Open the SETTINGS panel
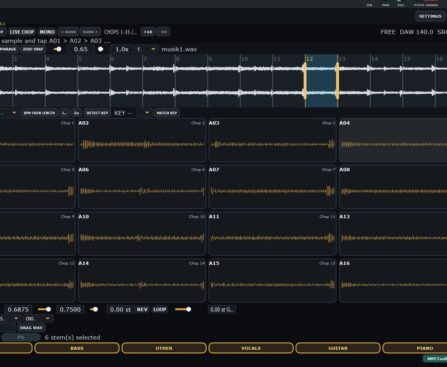The width and height of the screenshot is (447, 367). [x=430, y=16]
